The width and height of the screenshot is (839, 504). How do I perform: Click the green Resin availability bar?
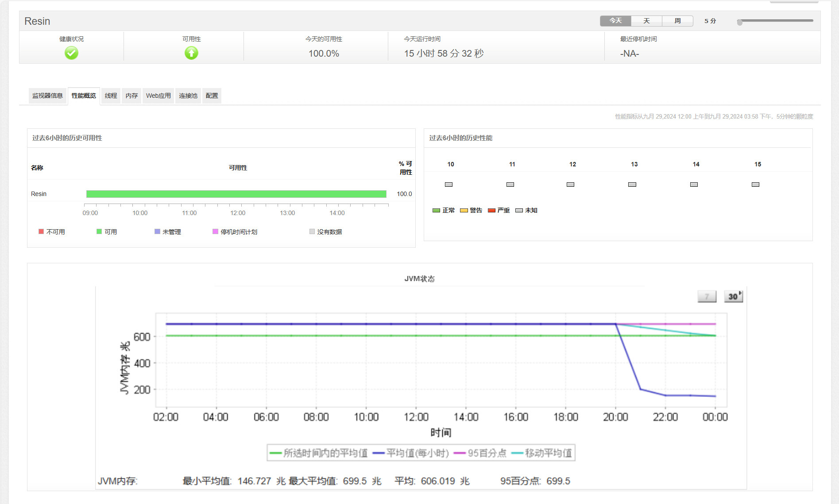pyautogui.click(x=236, y=194)
